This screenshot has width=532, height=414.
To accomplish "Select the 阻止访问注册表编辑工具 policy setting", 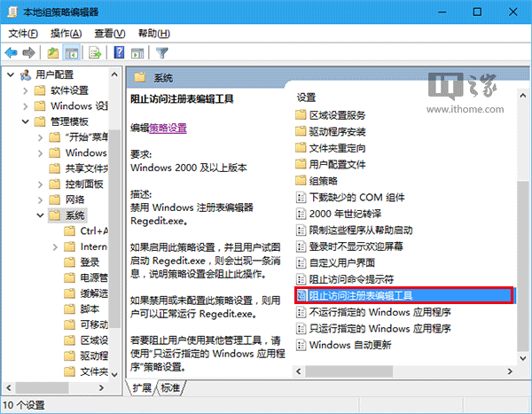I will (x=360, y=295).
